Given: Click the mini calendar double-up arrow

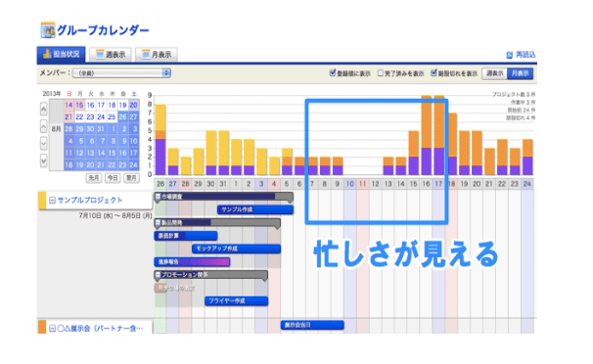Looking at the screenshot, I should tap(43, 110).
